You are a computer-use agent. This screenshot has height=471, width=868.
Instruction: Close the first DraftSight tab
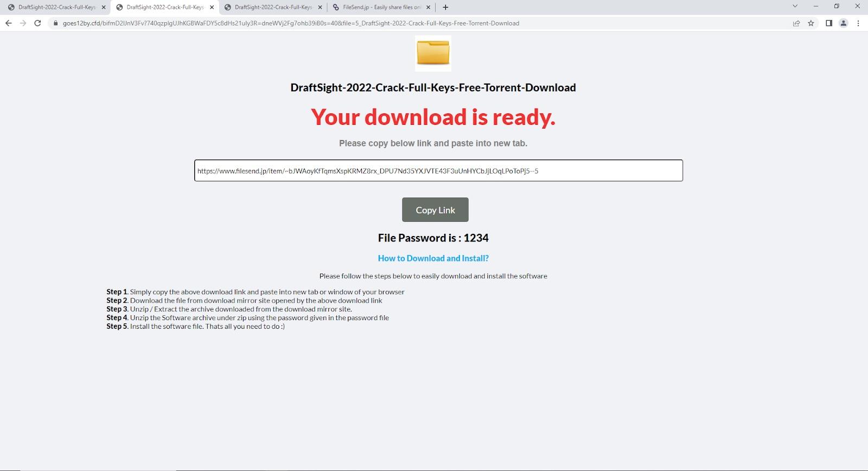tap(104, 7)
